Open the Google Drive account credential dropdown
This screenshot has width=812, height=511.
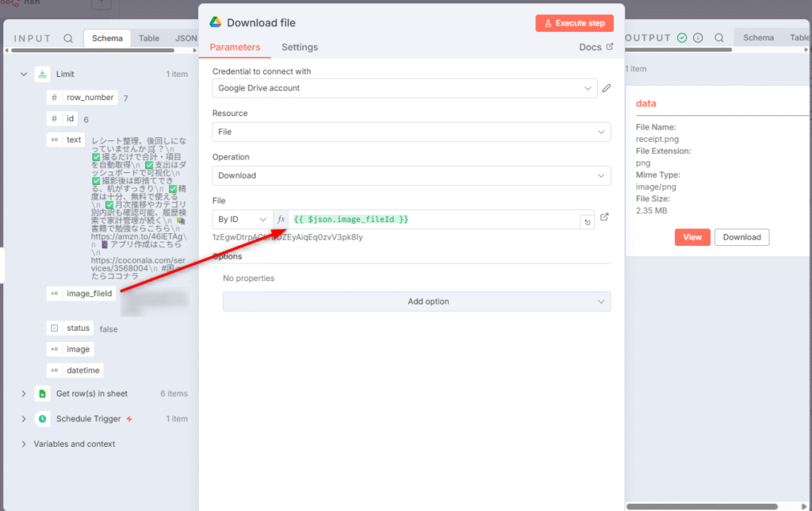[404, 88]
